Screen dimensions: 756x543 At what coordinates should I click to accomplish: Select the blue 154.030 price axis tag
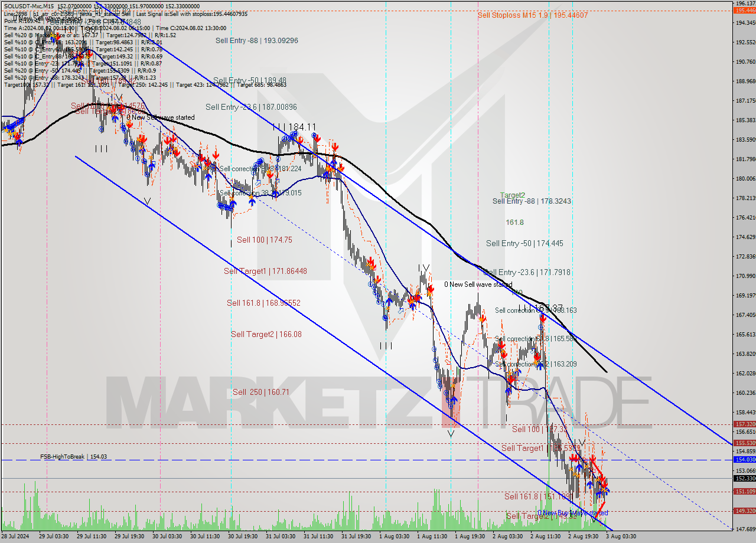[744, 460]
